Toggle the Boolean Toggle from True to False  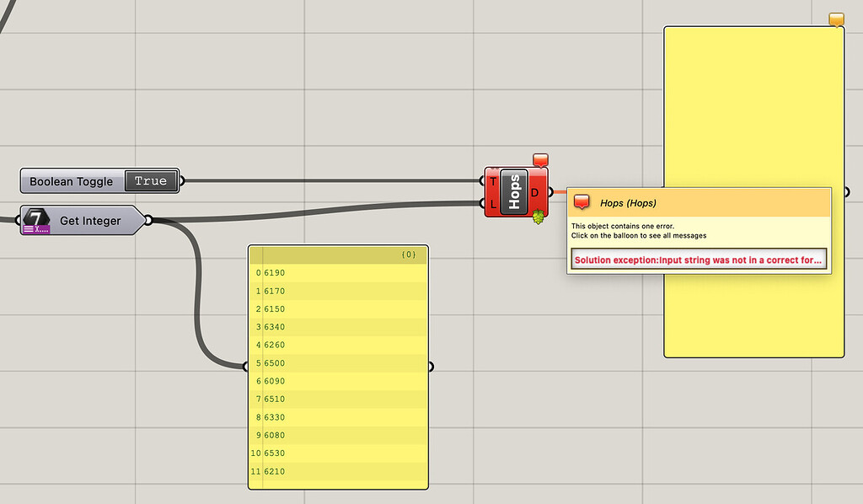151,180
